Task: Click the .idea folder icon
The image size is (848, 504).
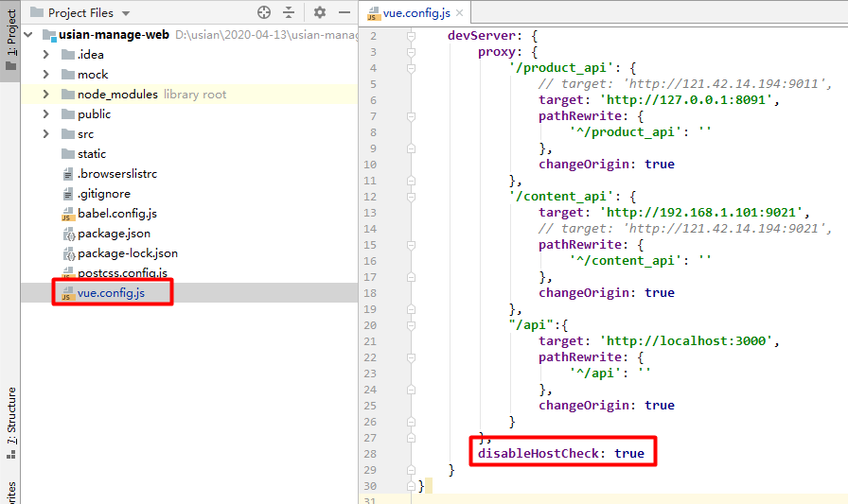Action: coord(68,55)
